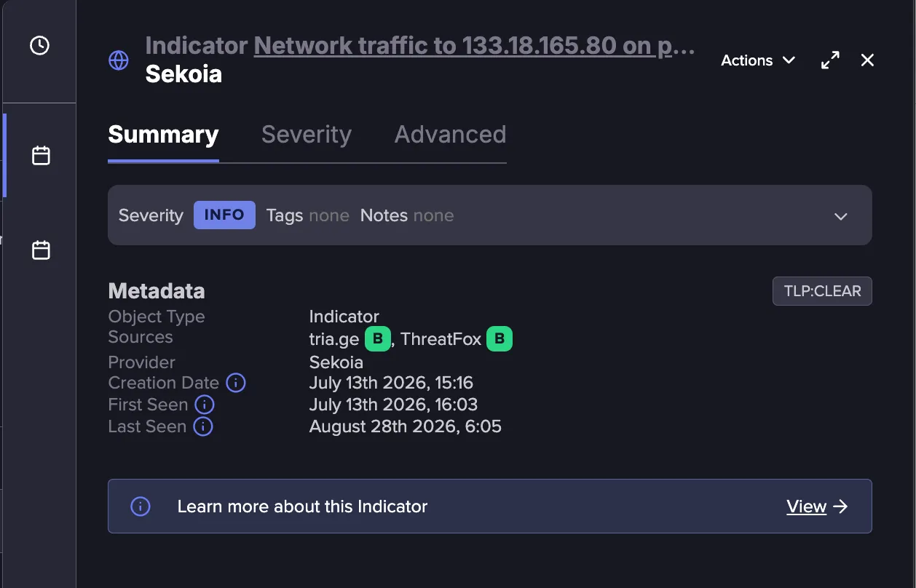Click the First Seen label
Viewport: 916px width, 588px height.
pyautogui.click(x=149, y=405)
